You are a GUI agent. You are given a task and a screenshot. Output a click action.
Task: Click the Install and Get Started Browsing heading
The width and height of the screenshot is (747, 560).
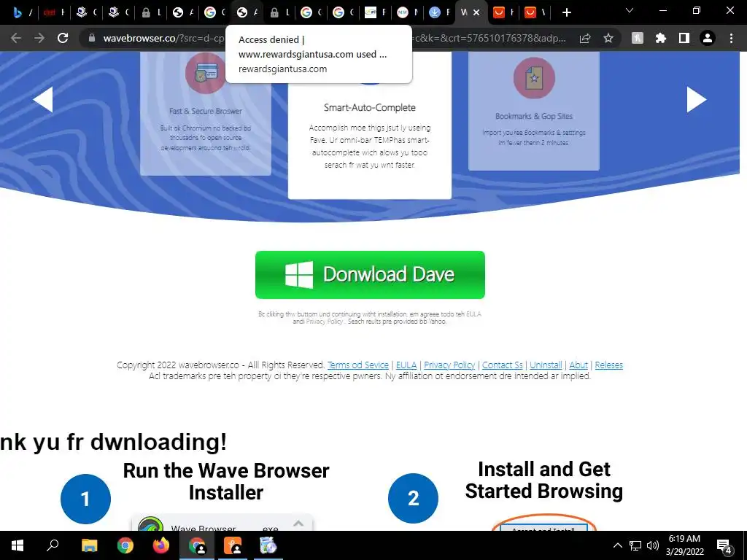pos(544,480)
